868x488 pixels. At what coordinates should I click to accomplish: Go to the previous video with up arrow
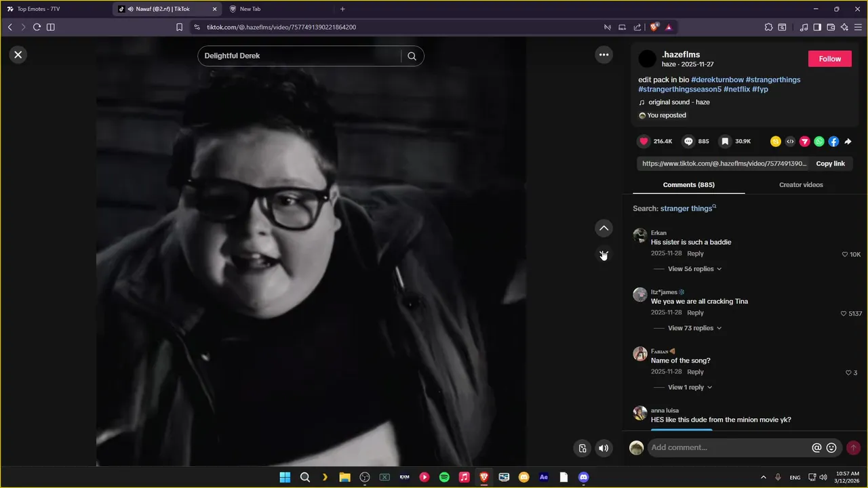[x=604, y=228]
